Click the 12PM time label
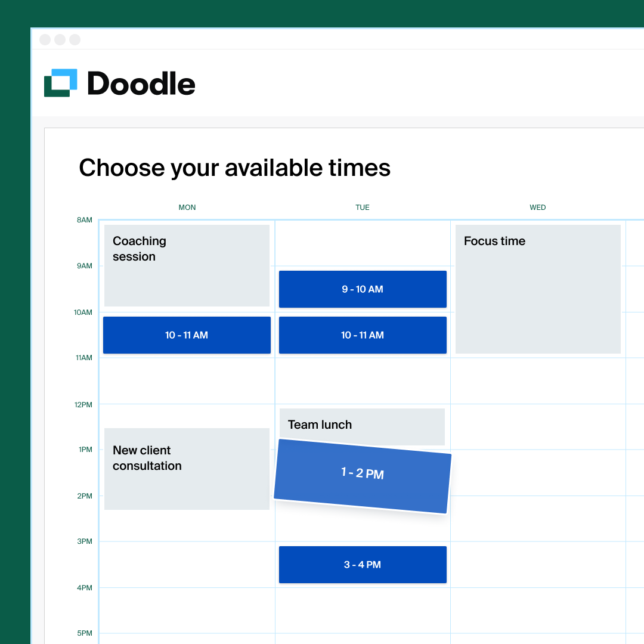This screenshot has width=644, height=644. point(83,405)
